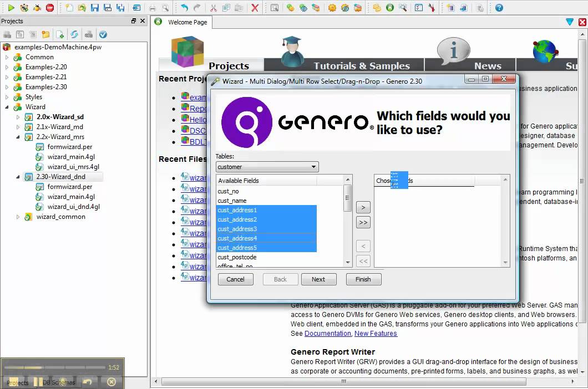Viewport: 588px width, 389px height.
Task: Click the Copy documents toolbar icon
Action: click(x=226, y=8)
